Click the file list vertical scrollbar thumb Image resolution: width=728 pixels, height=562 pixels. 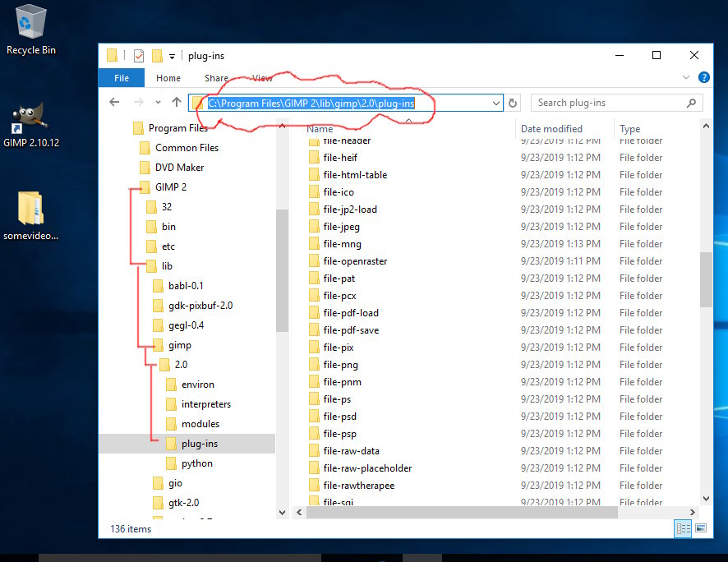point(706,280)
